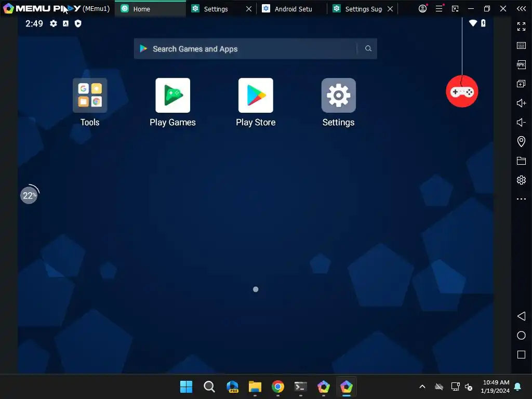Click the settings gear in Android status bar
532x399 pixels.
(54, 23)
